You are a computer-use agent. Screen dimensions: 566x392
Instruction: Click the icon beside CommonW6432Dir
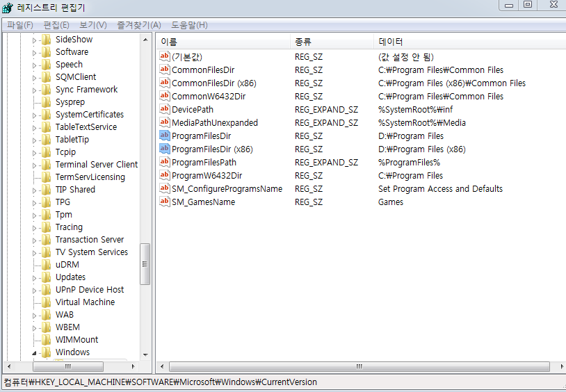[164, 96]
